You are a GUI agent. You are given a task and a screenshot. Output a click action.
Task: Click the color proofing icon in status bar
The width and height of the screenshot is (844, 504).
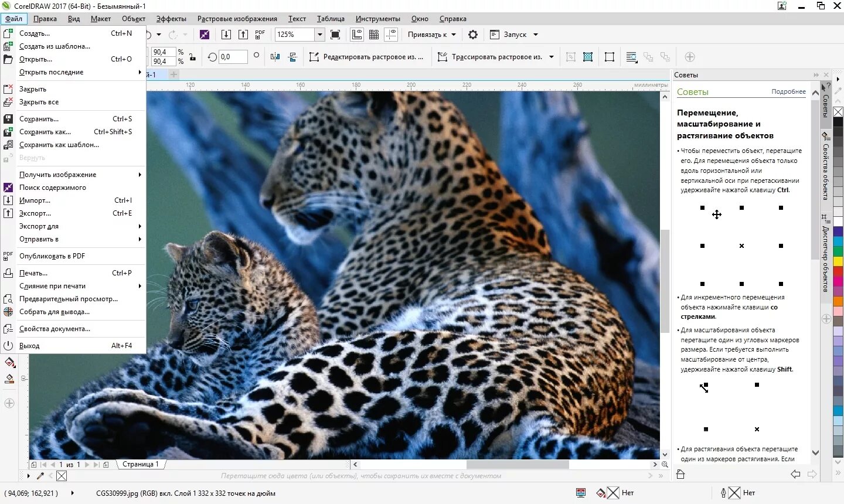581,493
